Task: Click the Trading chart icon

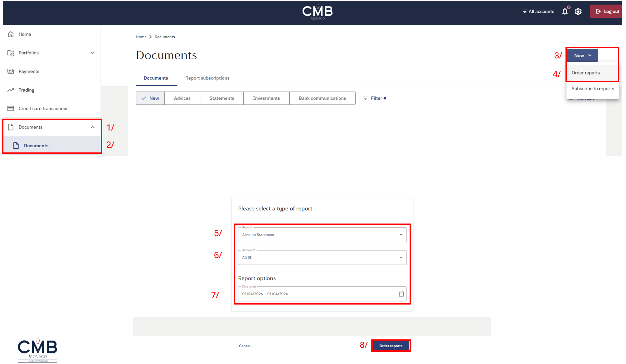Action: [11, 90]
